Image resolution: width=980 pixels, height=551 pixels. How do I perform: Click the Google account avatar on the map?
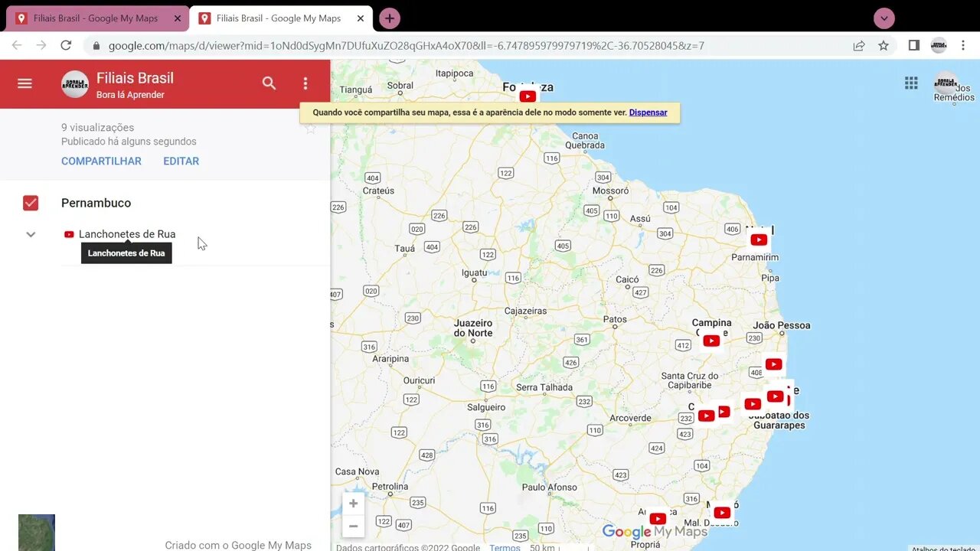pos(946,83)
